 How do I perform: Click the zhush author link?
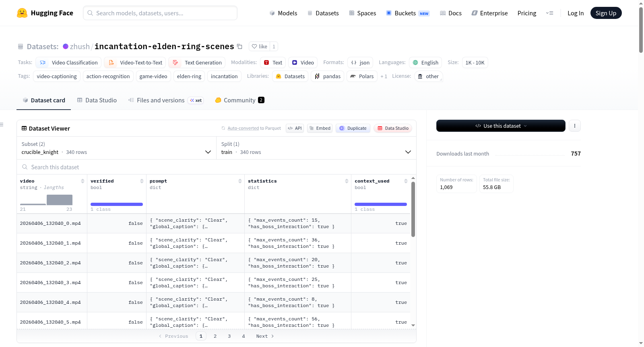pos(80,46)
